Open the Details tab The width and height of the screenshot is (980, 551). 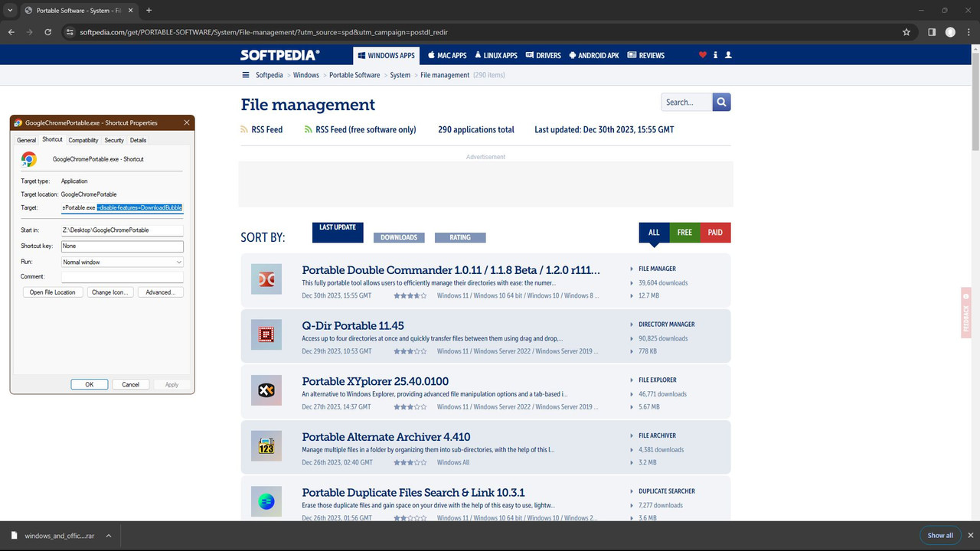click(138, 140)
